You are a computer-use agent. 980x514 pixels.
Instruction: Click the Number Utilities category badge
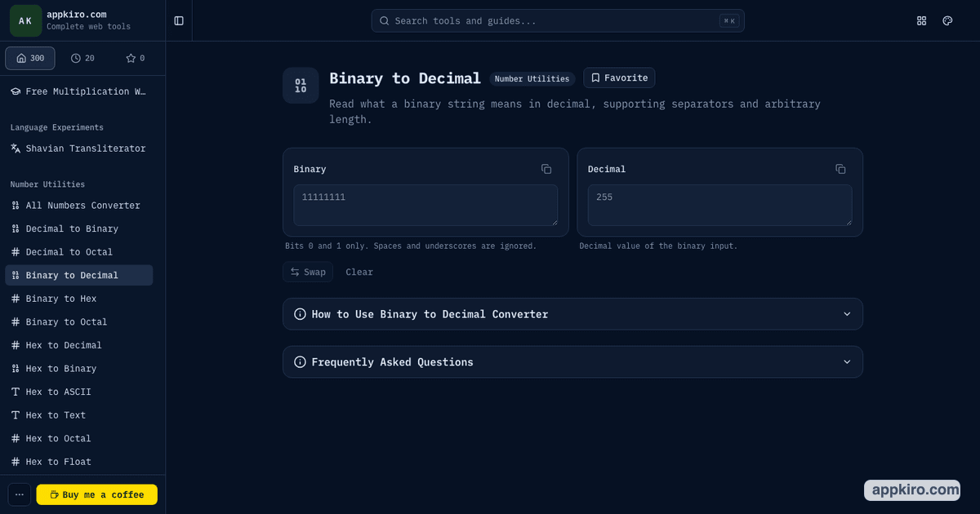pos(532,79)
